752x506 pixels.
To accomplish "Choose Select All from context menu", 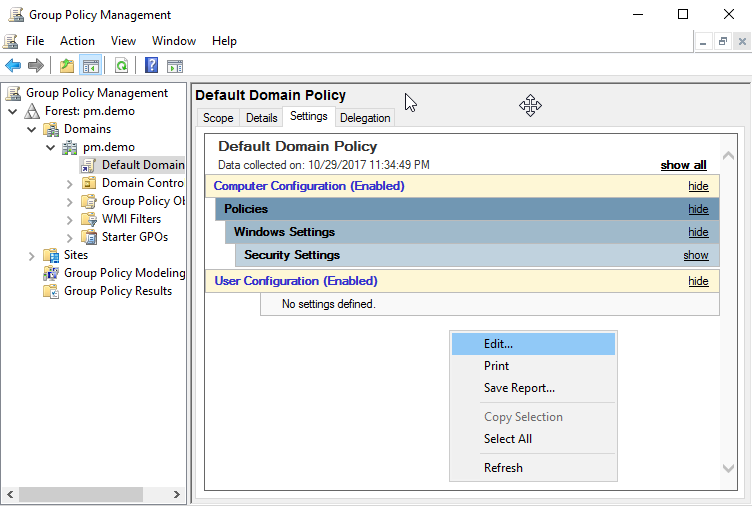I will coord(533,439).
